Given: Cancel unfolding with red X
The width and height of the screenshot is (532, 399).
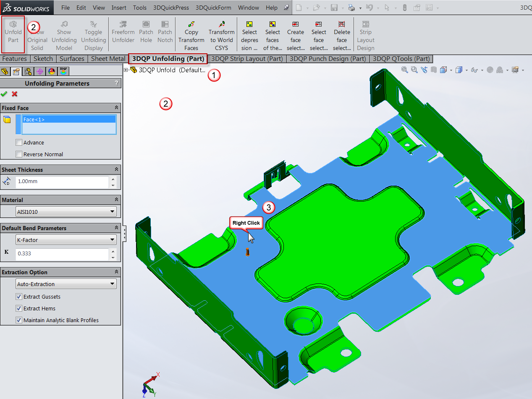Looking at the screenshot, I should [15, 94].
